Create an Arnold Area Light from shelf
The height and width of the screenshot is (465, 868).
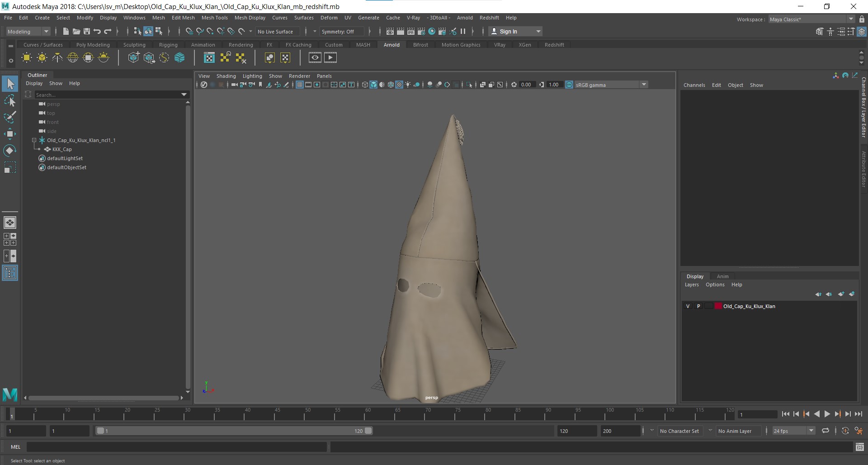tap(27, 57)
